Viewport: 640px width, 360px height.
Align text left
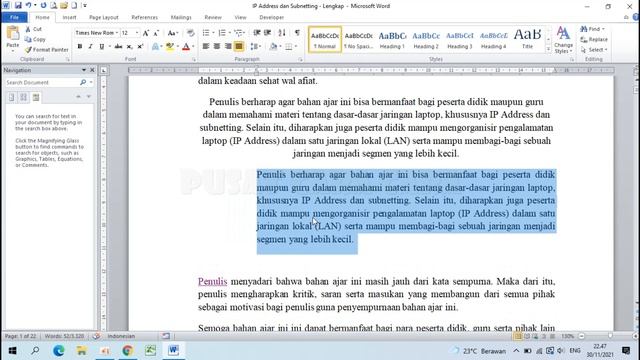(206, 47)
